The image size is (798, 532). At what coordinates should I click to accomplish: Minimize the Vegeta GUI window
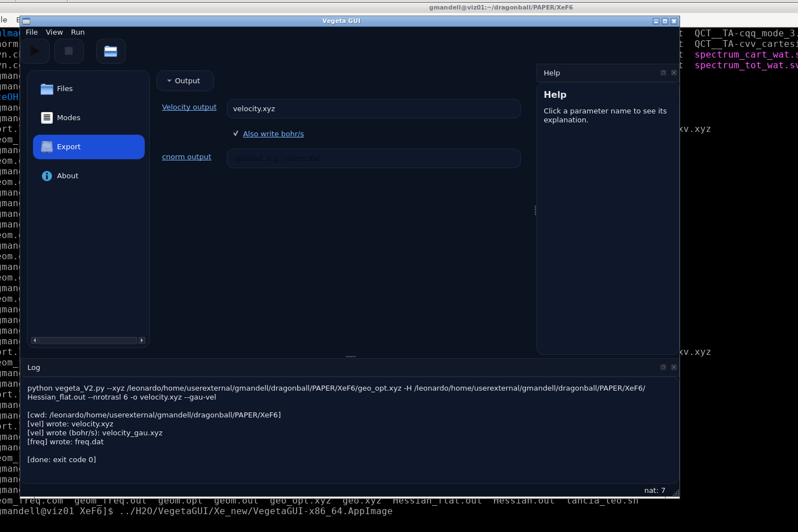coord(656,21)
